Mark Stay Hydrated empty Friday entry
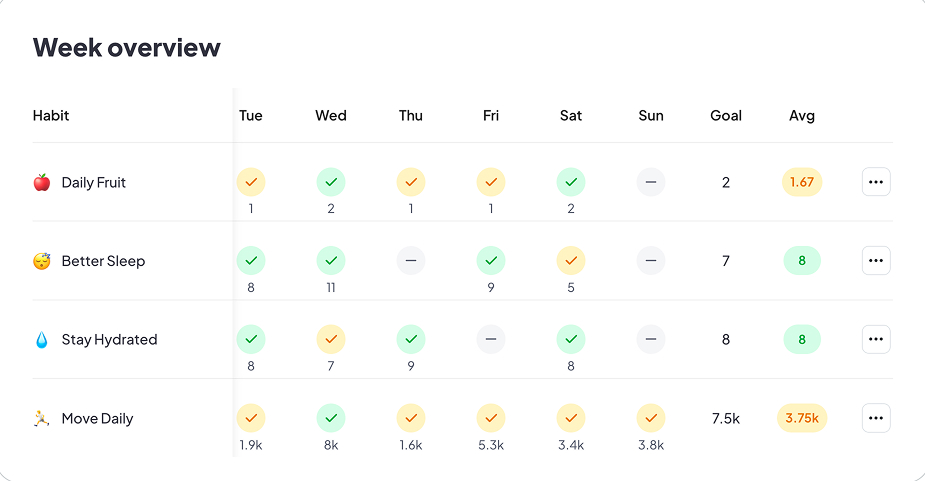 [491, 340]
